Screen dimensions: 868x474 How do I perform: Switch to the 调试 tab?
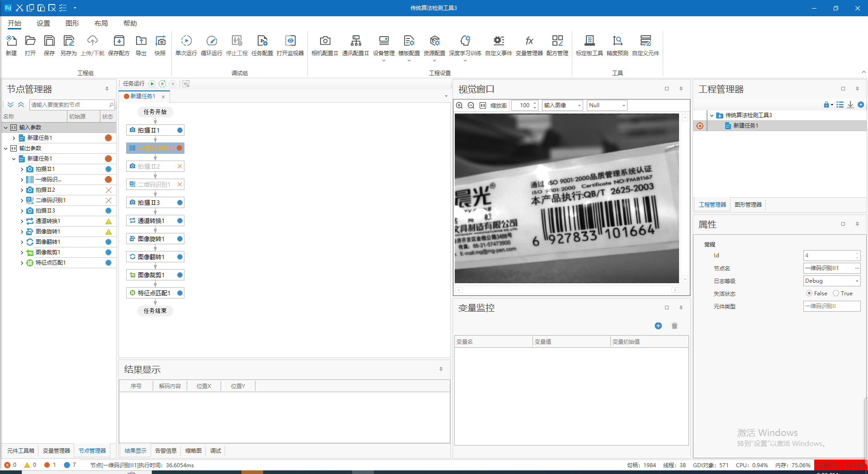tap(216, 451)
